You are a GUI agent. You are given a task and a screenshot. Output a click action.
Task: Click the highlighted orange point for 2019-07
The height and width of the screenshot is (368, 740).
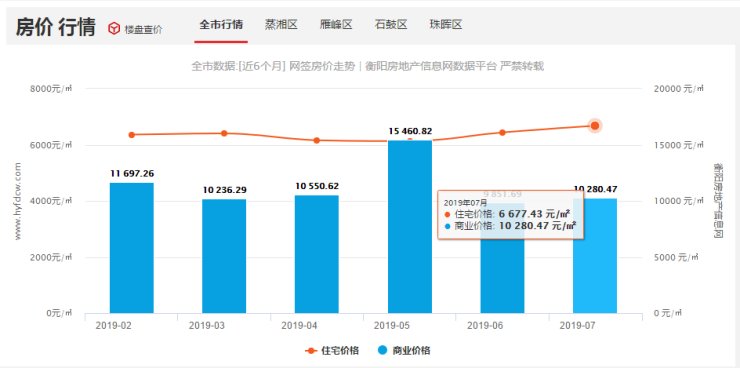coord(595,125)
